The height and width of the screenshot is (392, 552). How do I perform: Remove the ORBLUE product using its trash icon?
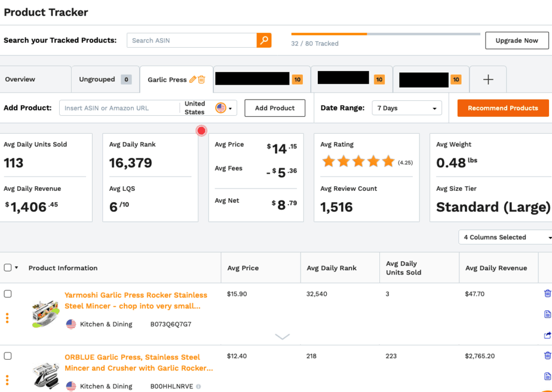coord(547,356)
